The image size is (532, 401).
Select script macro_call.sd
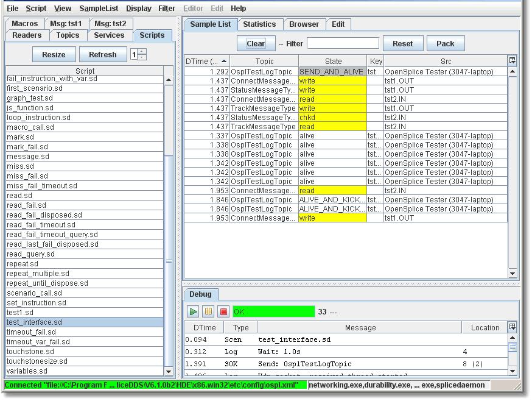(x=85, y=127)
